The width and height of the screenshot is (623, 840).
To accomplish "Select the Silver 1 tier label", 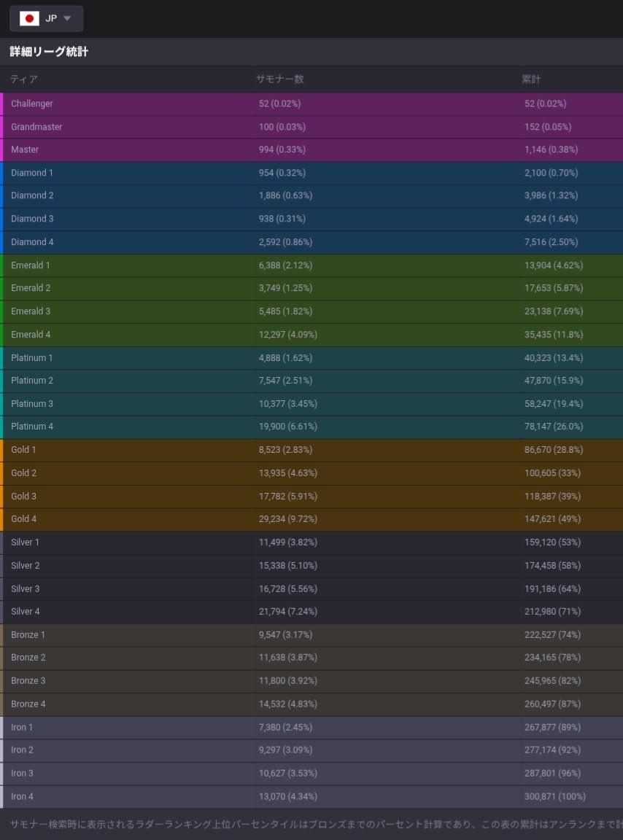I will click(x=26, y=542).
